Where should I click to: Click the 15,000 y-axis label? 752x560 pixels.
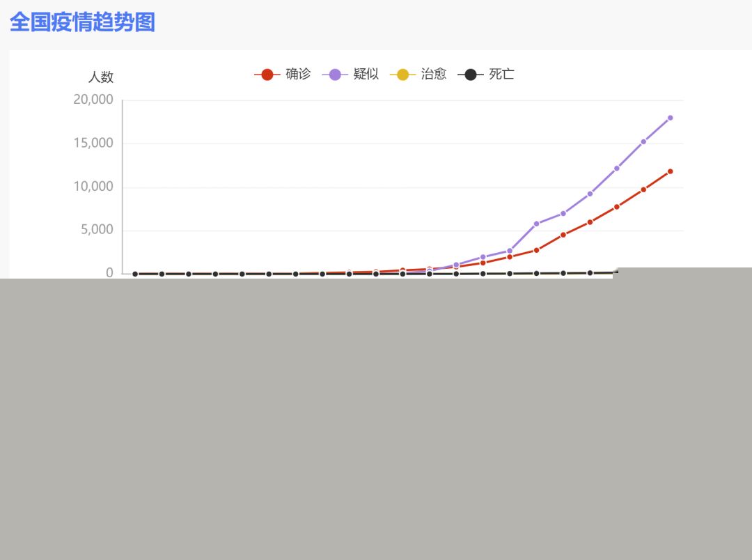(x=93, y=143)
